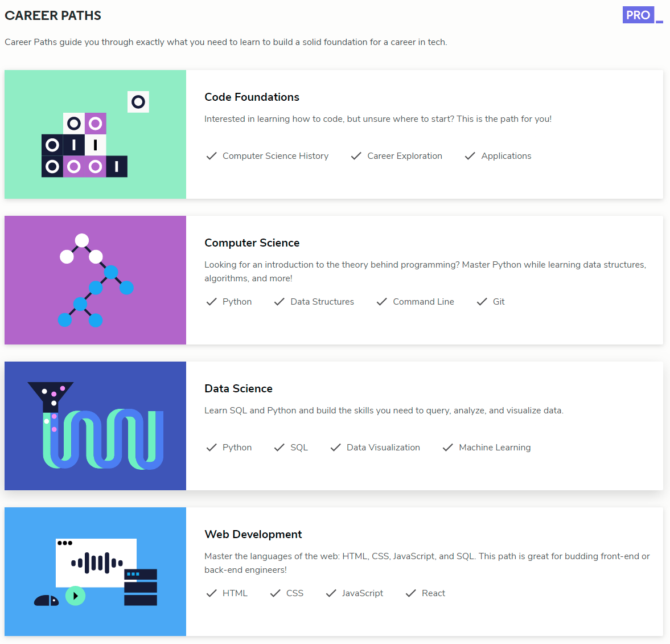Click the server stack icon in Web Development
670x644 pixels.
pyautogui.click(x=141, y=587)
